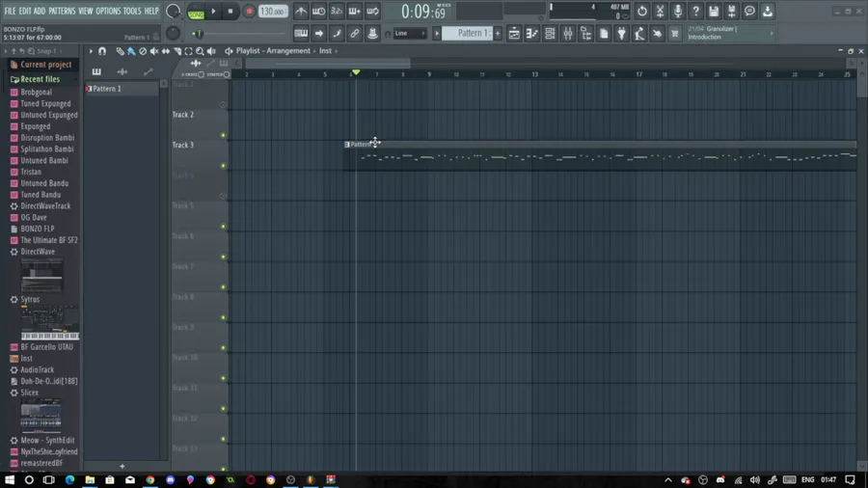
Task: Select the Mute tool in playlist toolbar
Action: pyautogui.click(x=154, y=51)
